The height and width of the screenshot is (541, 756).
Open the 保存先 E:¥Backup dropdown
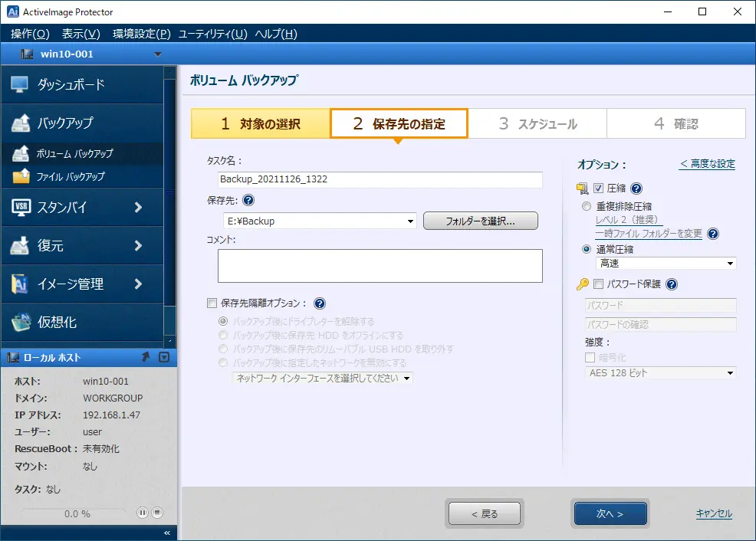pos(410,221)
